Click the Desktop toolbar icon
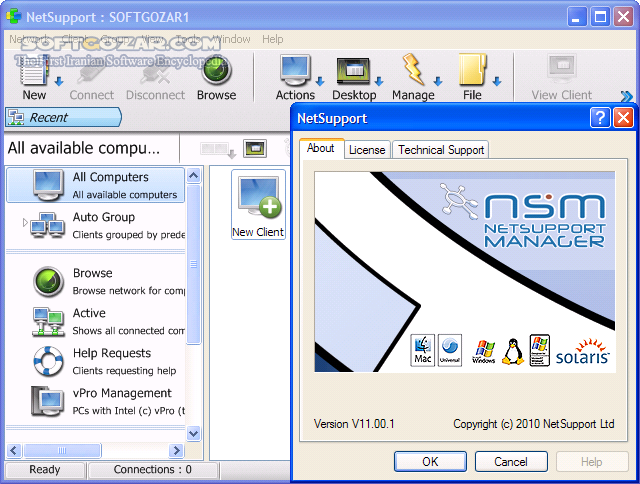This screenshot has width=640, height=484. [353, 71]
